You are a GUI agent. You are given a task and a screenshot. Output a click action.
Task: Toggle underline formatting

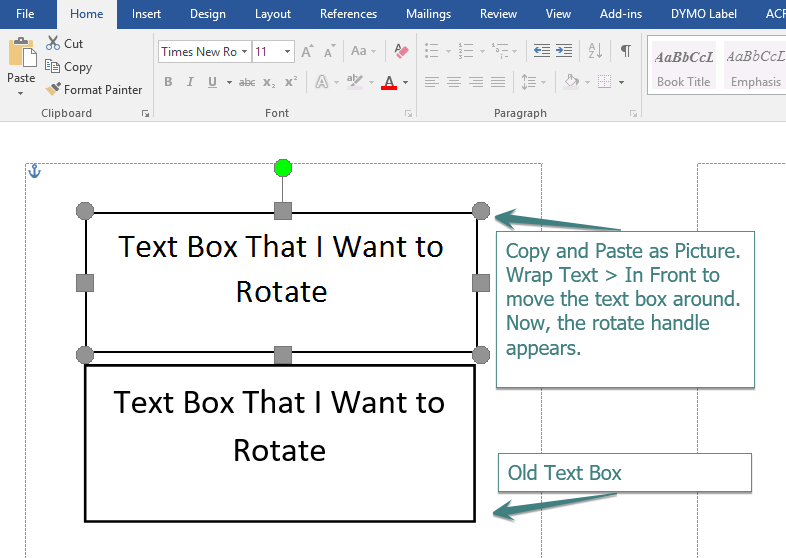213,82
